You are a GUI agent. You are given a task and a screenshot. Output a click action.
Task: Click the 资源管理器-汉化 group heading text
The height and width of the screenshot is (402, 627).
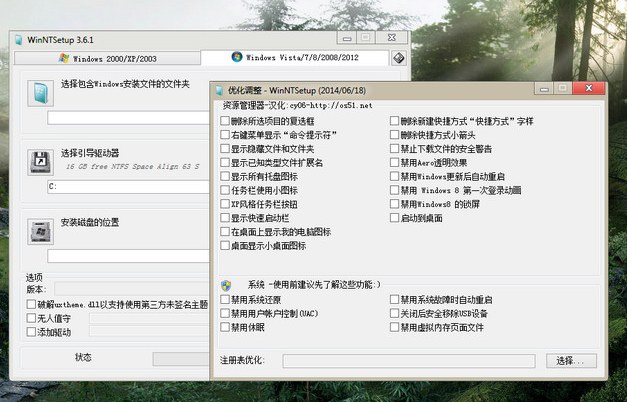click(x=297, y=106)
